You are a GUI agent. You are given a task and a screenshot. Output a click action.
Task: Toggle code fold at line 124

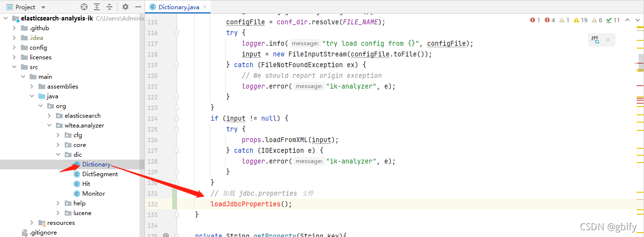pos(177,118)
